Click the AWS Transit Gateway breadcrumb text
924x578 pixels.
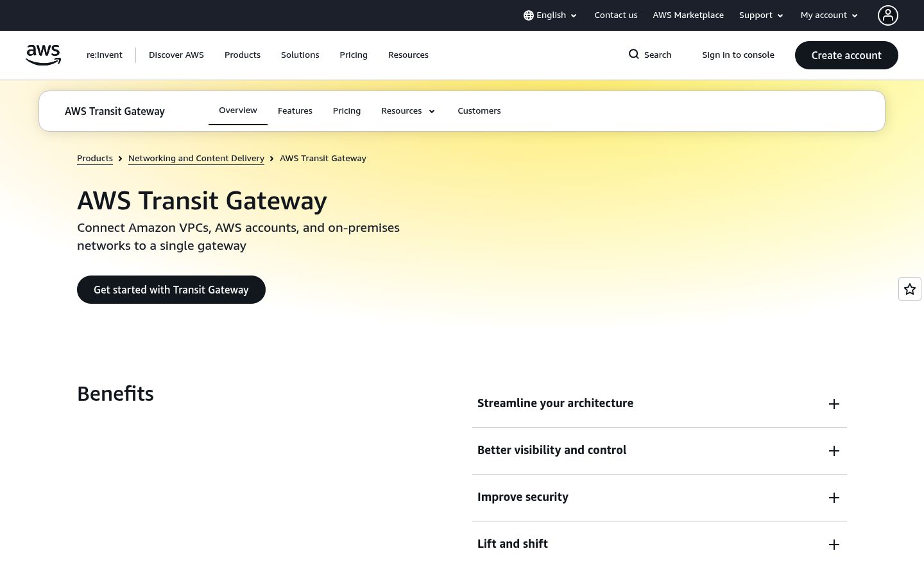323,159
